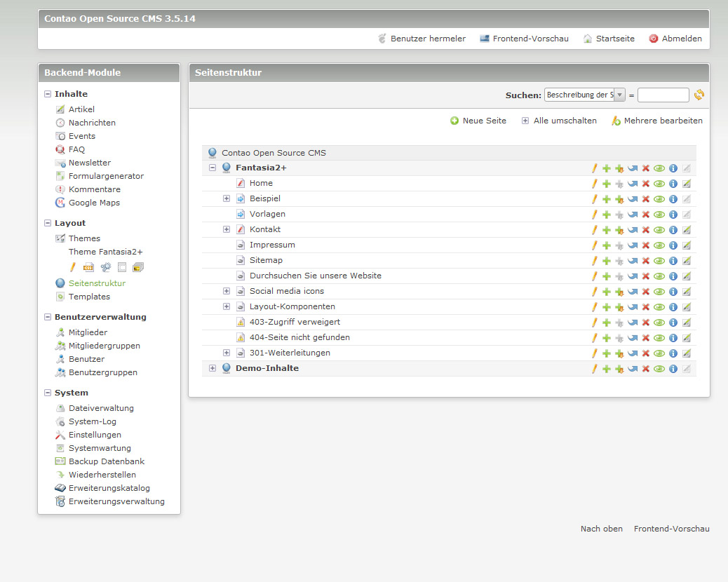This screenshot has width=728, height=582.
Task: Click the Abmelden logout link
Action: pyautogui.click(x=675, y=39)
